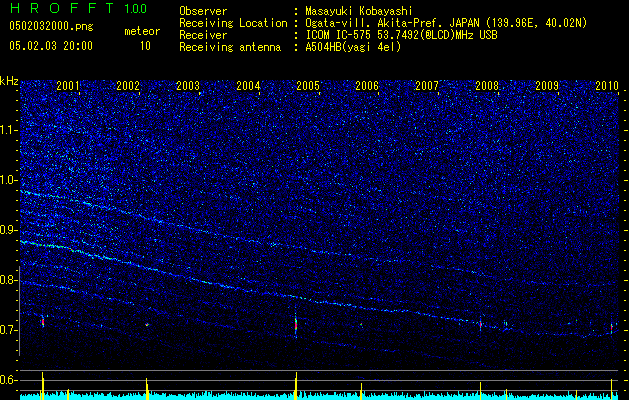This screenshot has width=629, height=400.
Task: Click the 2008 time axis label
Action: point(487,85)
